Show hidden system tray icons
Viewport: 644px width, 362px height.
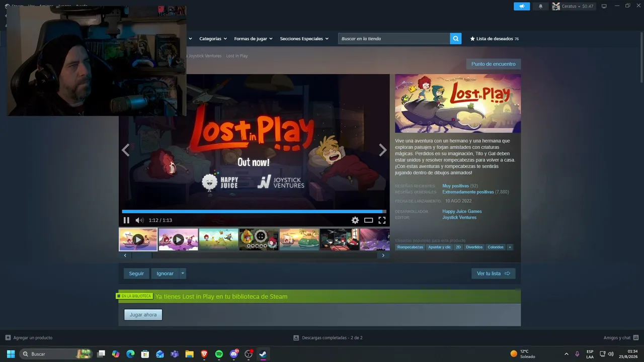(x=567, y=354)
